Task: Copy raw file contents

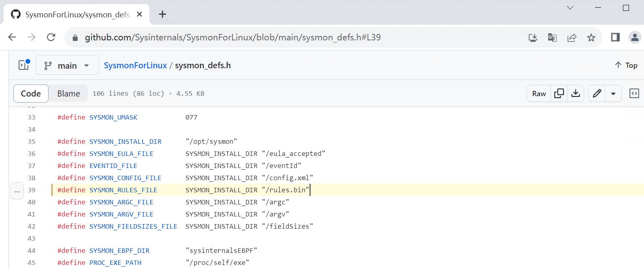Action: point(559,93)
